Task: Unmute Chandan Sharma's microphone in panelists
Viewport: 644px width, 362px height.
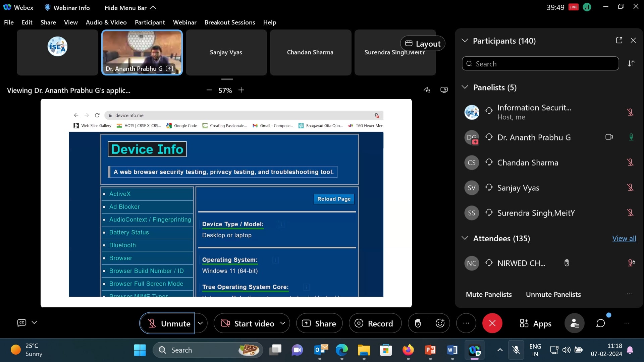Action: click(x=630, y=162)
